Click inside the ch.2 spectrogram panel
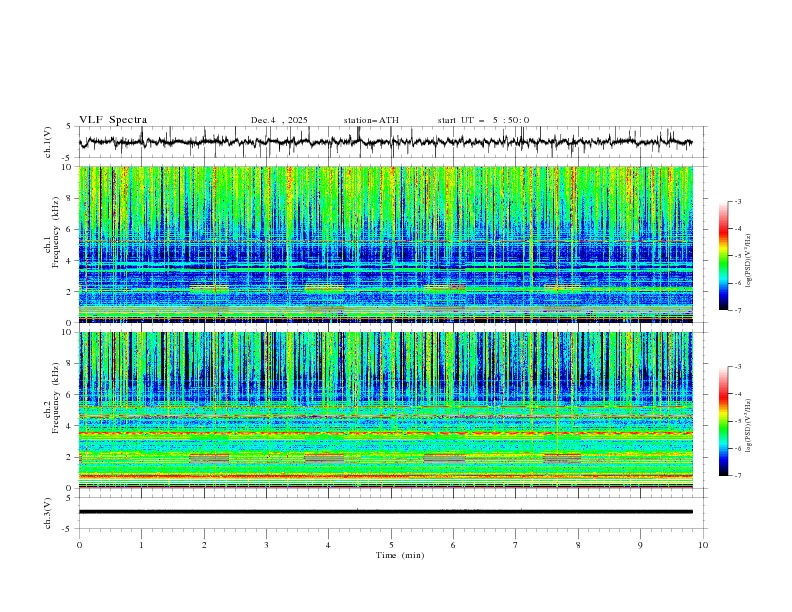Image resolution: width=792 pixels, height=612 pixels. (x=385, y=410)
